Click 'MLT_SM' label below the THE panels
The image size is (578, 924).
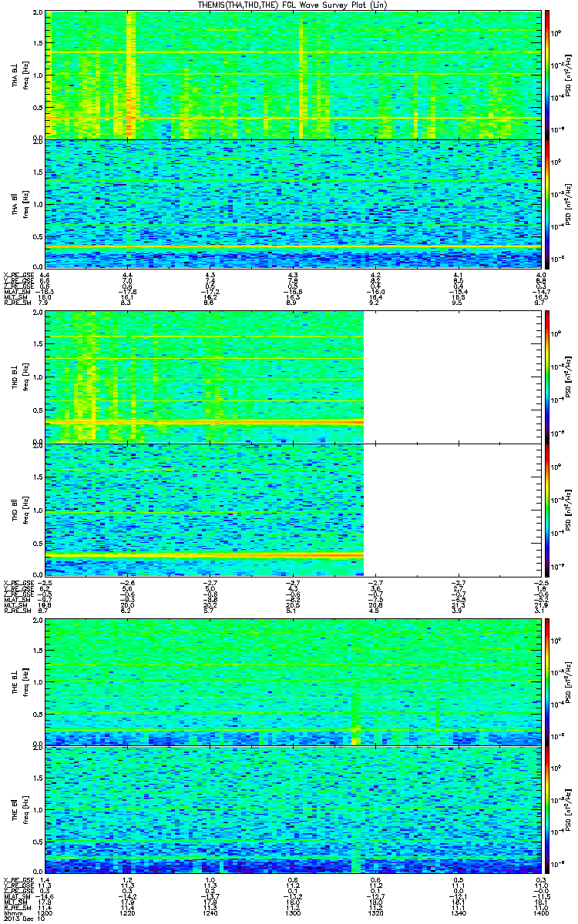[14, 901]
